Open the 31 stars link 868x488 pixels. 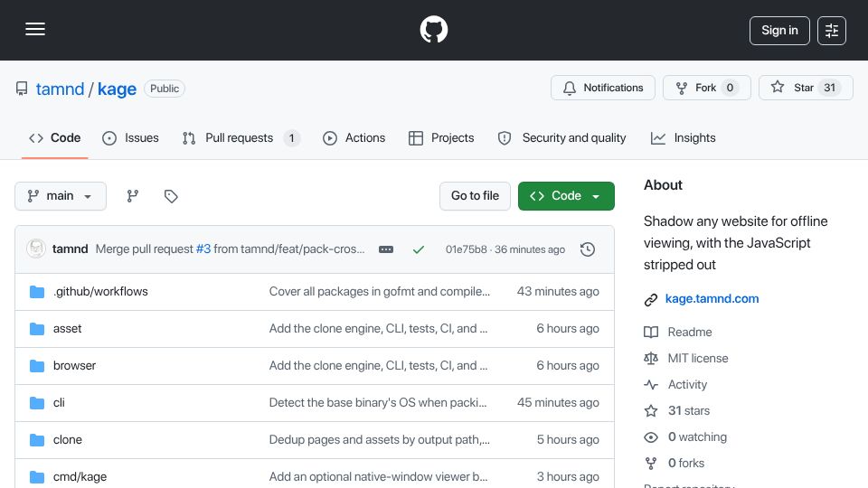[x=689, y=410]
